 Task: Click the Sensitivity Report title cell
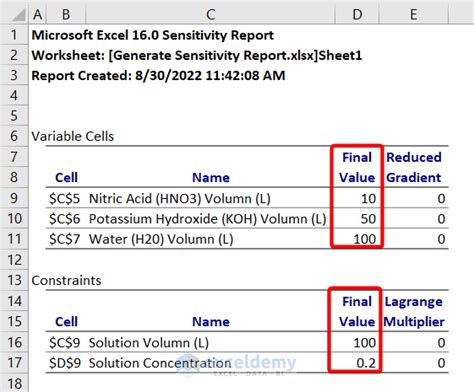153,35
